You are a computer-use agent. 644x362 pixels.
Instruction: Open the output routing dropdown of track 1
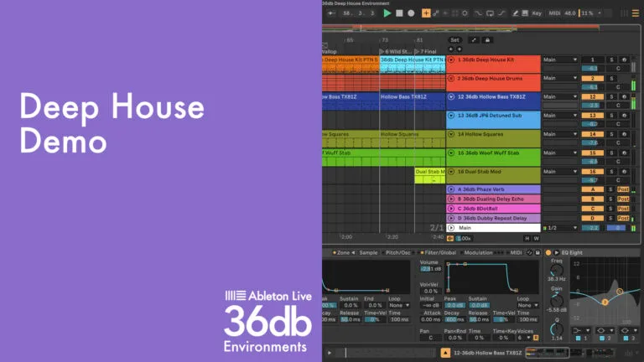point(560,60)
